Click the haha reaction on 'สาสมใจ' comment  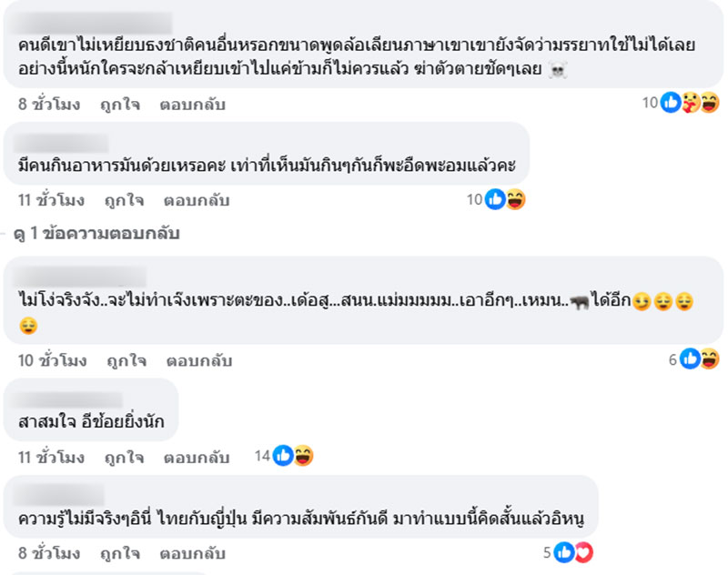(303, 456)
